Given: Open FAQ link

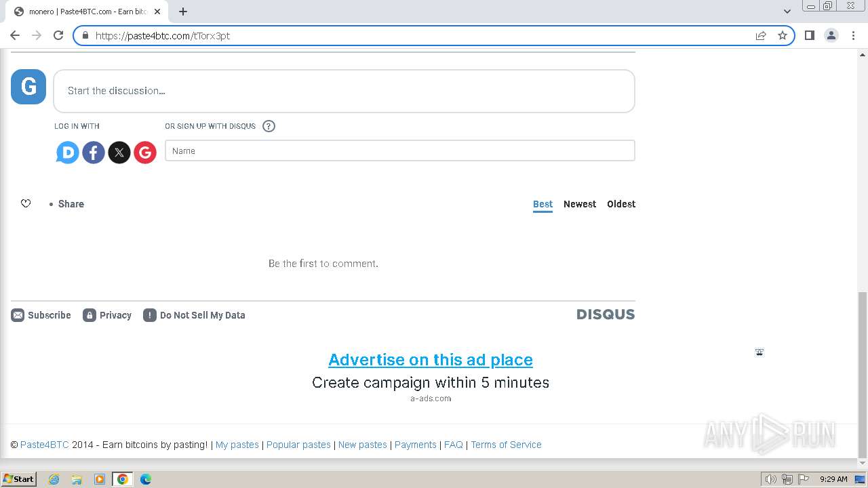Looking at the screenshot, I should click(x=454, y=445).
